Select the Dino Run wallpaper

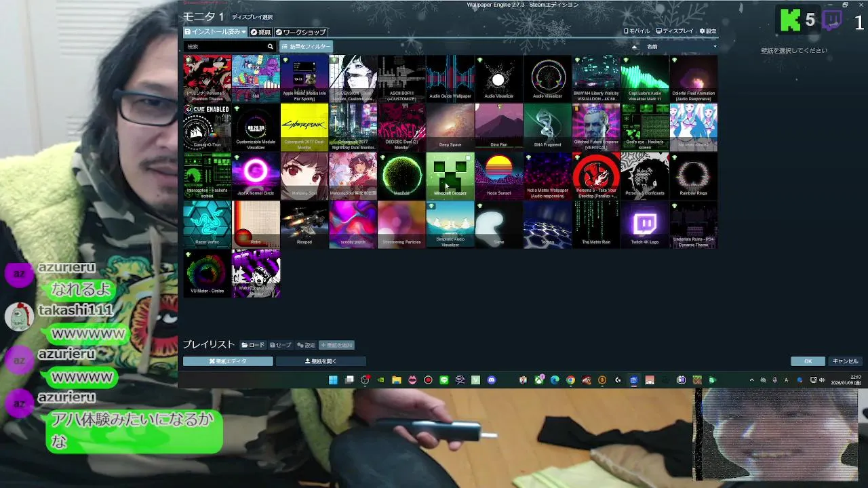coord(499,127)
